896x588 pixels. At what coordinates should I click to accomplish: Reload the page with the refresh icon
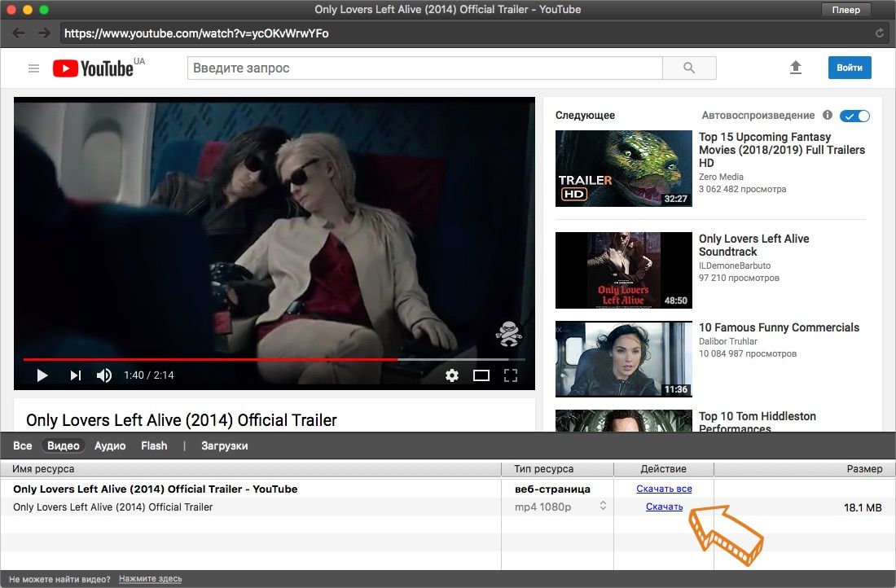pos(880,33)
